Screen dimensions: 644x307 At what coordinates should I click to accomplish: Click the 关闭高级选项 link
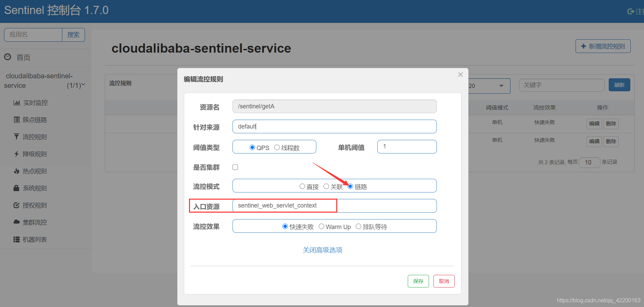323,250
